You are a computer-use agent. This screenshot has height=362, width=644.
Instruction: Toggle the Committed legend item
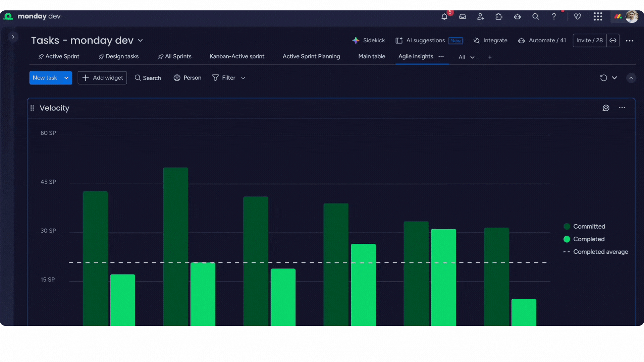[x=585, y=227]
